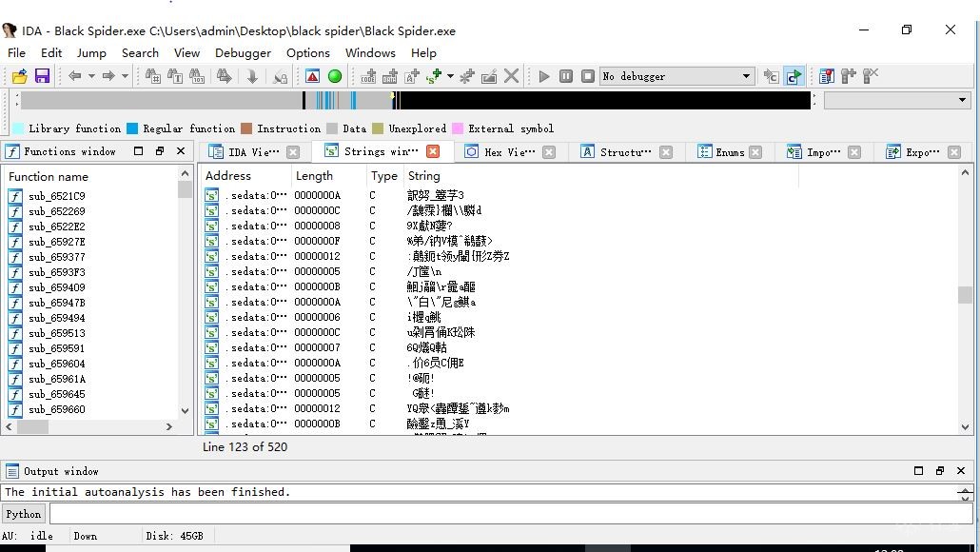980x552 pixels.
Task: Click the binary sequence search binoculars icon
Action: tap(197, 76)
